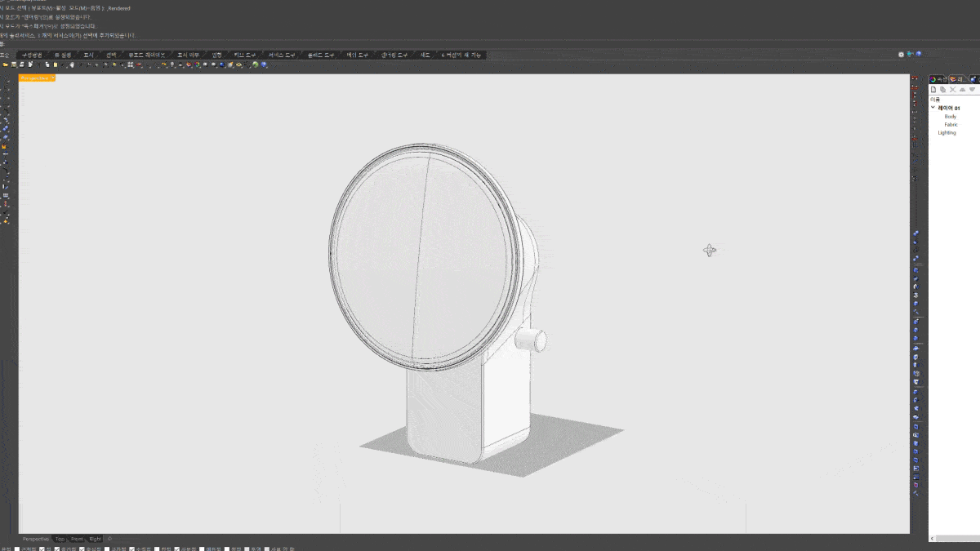Open the 솔리드 도구 toolbar tab
980x551 pixels.
[x=321, y=55]
